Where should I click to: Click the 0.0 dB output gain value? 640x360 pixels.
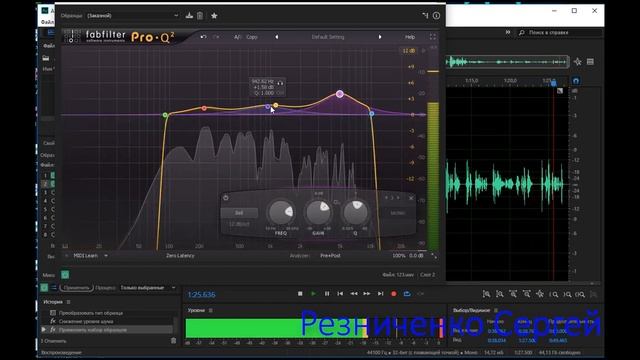(x=416, y=256)
